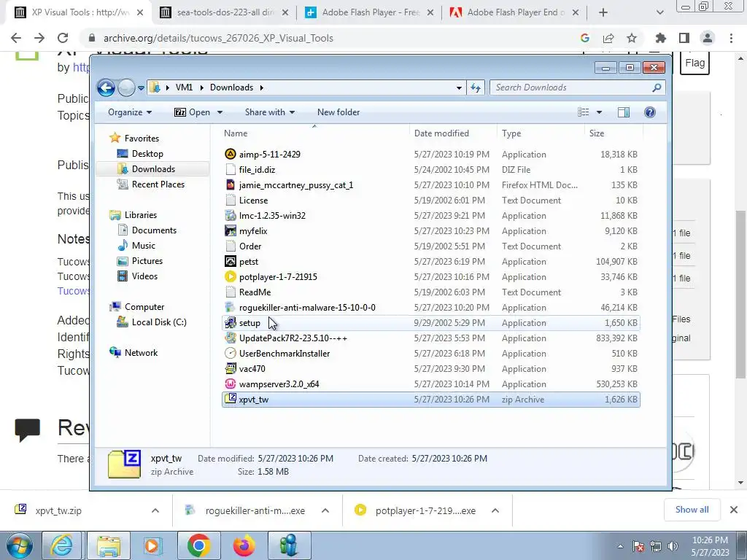Switch to the sea-tools-dos-223 Chrome tab

point(224,12)
